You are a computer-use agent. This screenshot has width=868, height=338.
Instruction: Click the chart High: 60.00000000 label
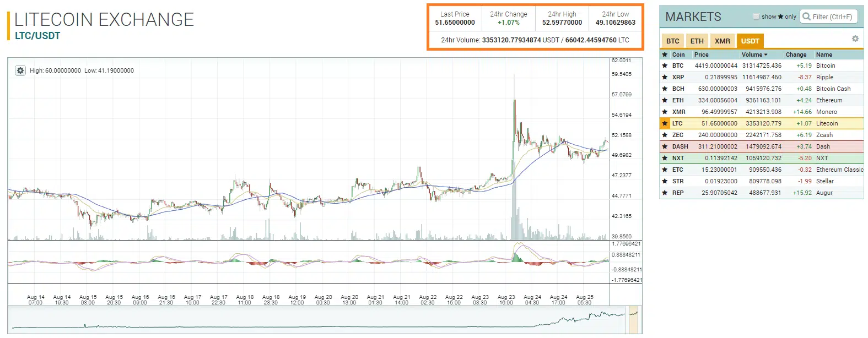pos(55,70)
